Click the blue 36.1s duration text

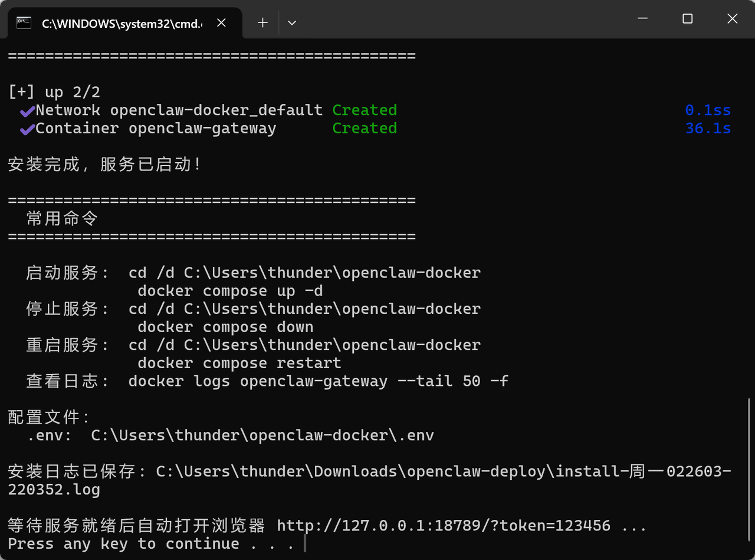click(x=707, y=128)
